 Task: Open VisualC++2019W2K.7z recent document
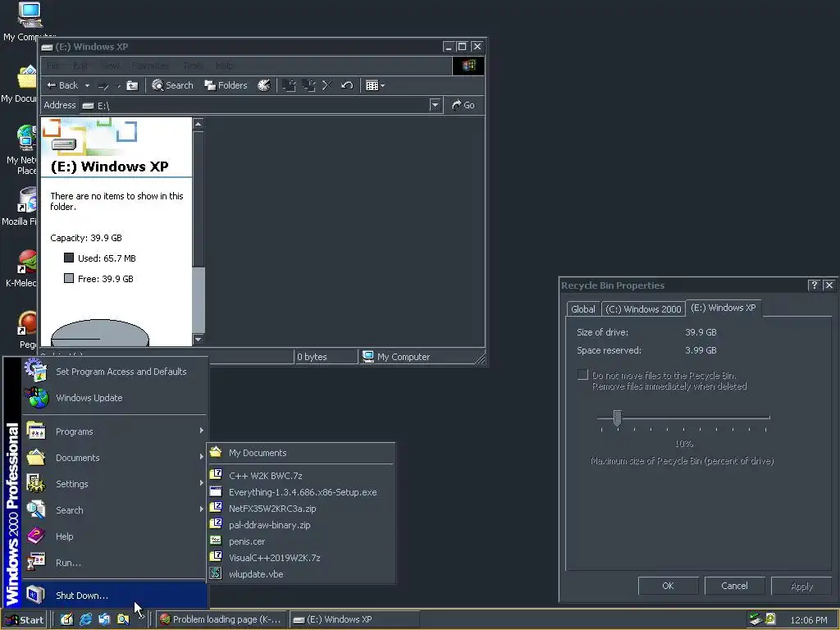coord(301,558)
